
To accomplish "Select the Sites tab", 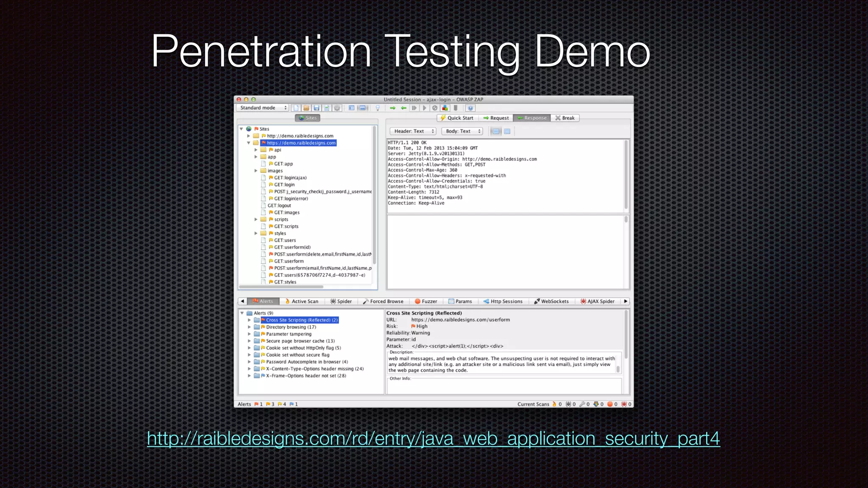I will (307, 118).
